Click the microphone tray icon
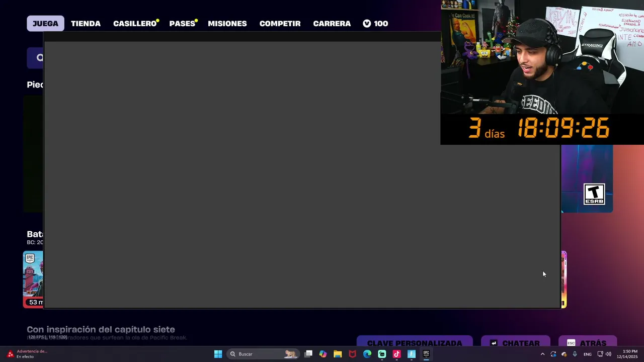Screen dimensions: 644x362 tap(575, 354)
